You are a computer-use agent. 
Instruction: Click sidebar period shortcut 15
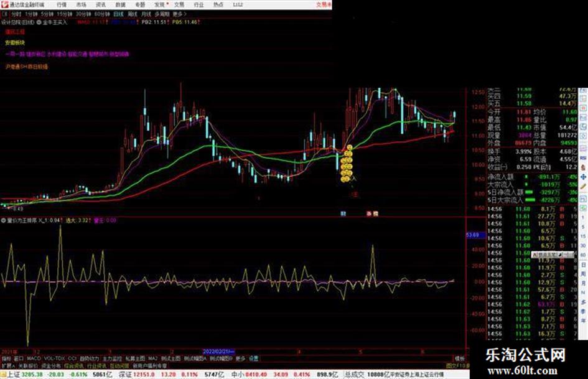point(584,236)
